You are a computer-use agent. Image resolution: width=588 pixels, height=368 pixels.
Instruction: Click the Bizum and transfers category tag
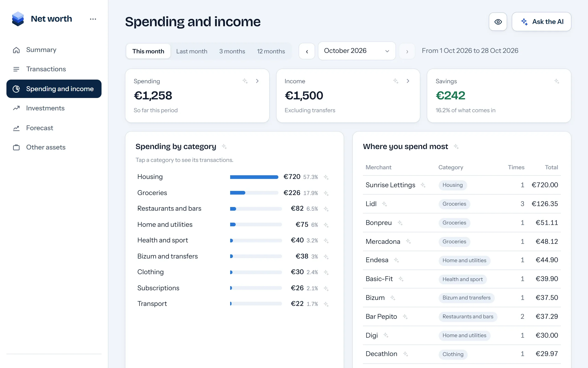(466, 298)
